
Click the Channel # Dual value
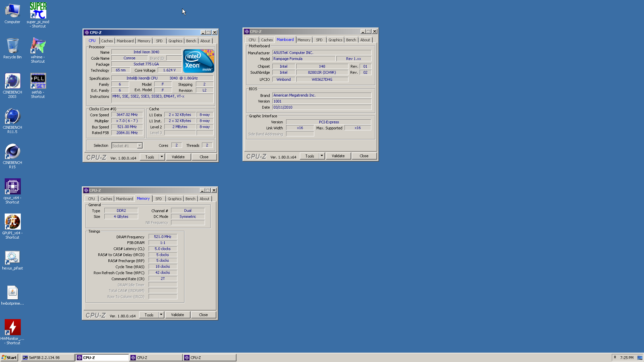click(x=188, y=210)
